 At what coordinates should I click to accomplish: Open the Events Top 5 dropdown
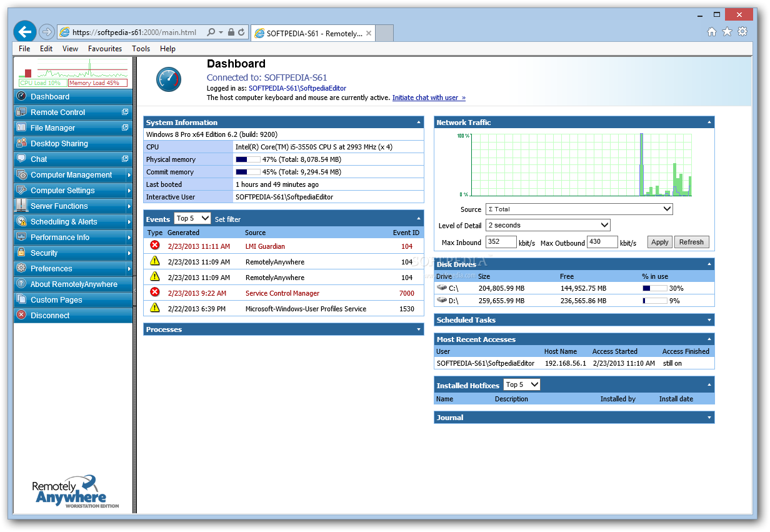click(x=192, y=218)
